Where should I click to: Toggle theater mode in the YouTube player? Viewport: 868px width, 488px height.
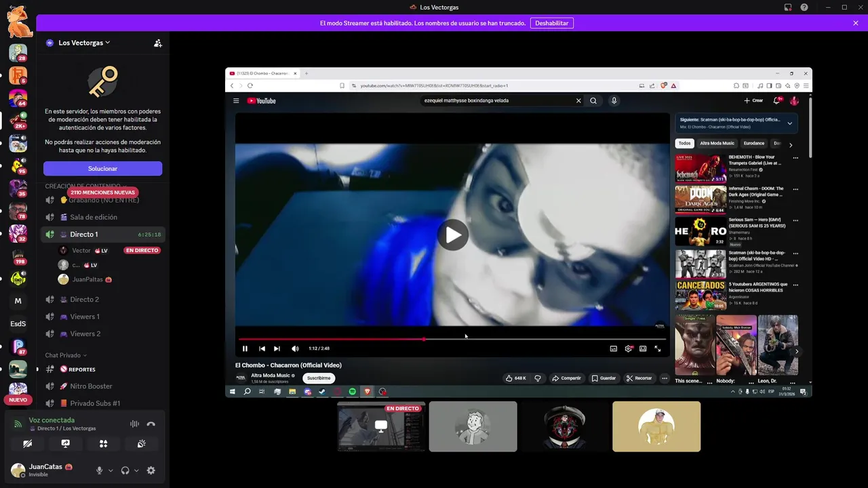643,348
